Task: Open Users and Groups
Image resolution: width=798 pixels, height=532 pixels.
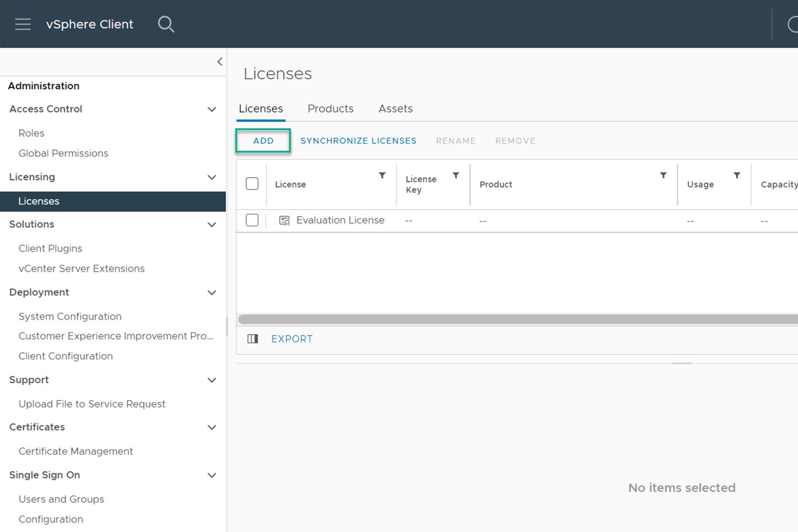Action: [x=61, y=500]
